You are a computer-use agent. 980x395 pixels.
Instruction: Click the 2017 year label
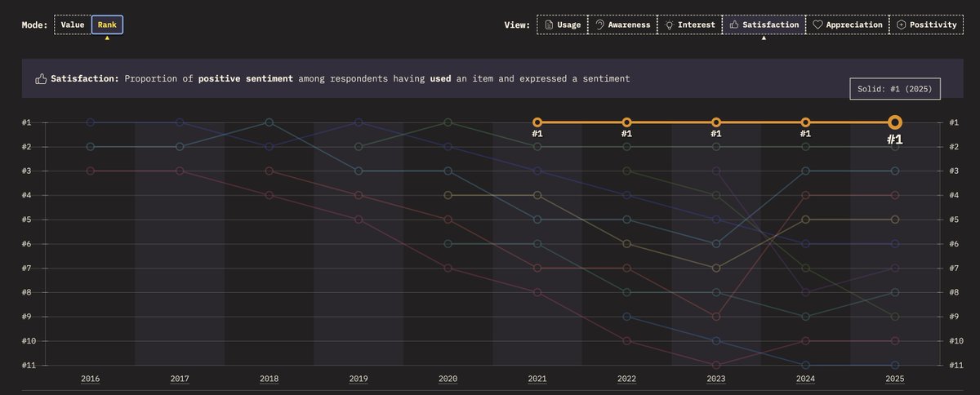tap(179, 379)
